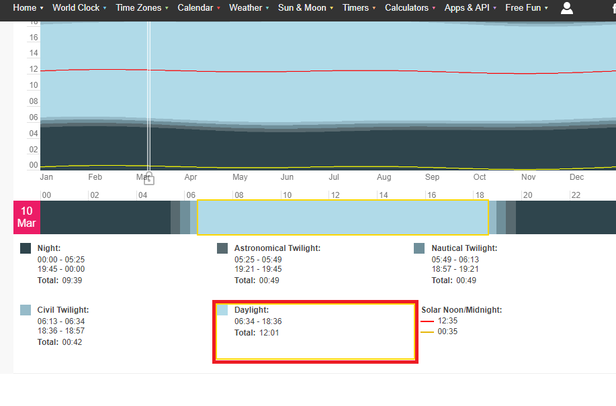This screenshot has width=616, height=406.
Task: Click the Nautical Twilight legend square
Action: 419,248
